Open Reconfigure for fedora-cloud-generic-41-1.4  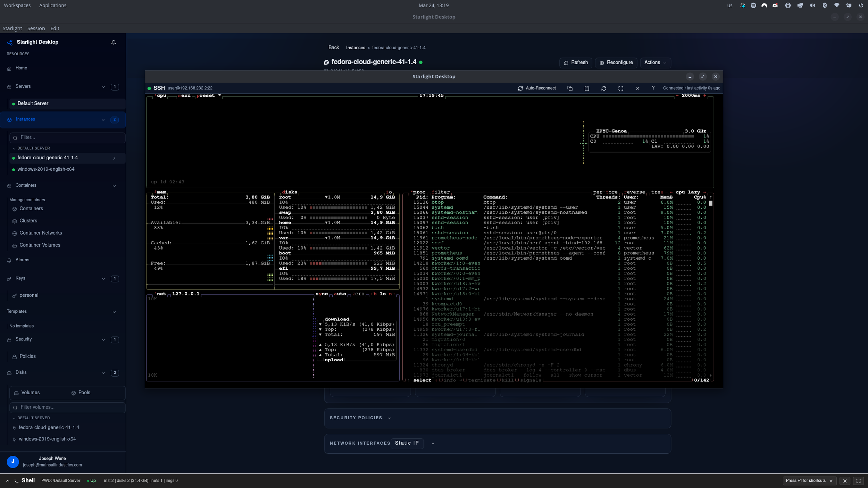615,62
